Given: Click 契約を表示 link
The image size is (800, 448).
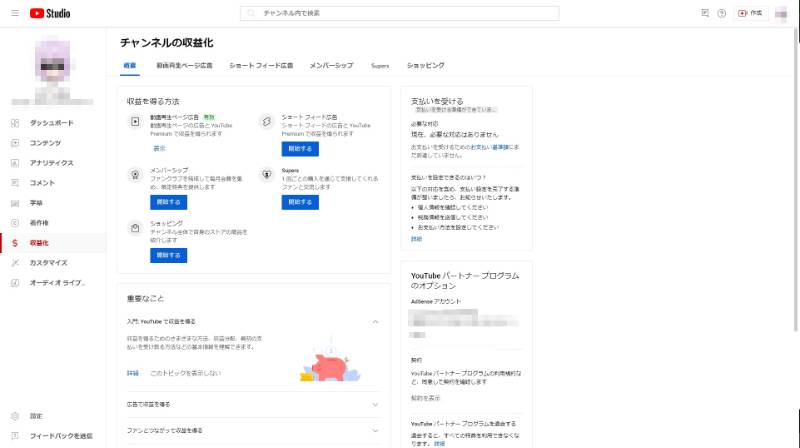Looking at the screenshot, I should (425, 398).
